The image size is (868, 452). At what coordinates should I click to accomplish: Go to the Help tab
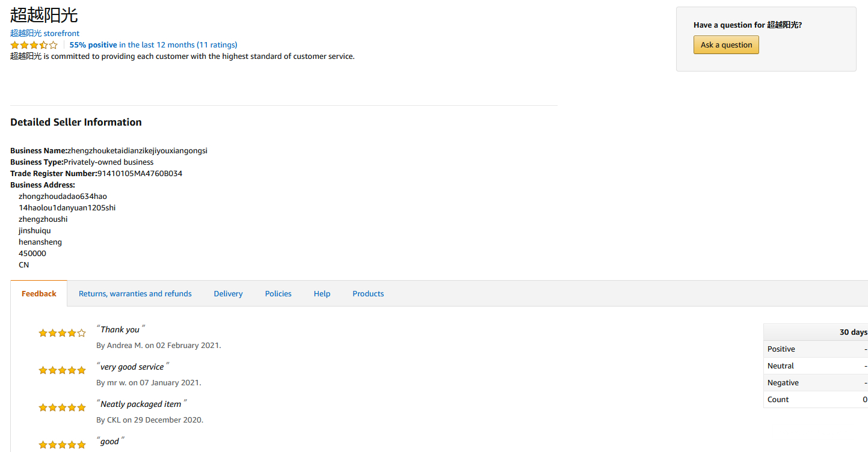322,294
